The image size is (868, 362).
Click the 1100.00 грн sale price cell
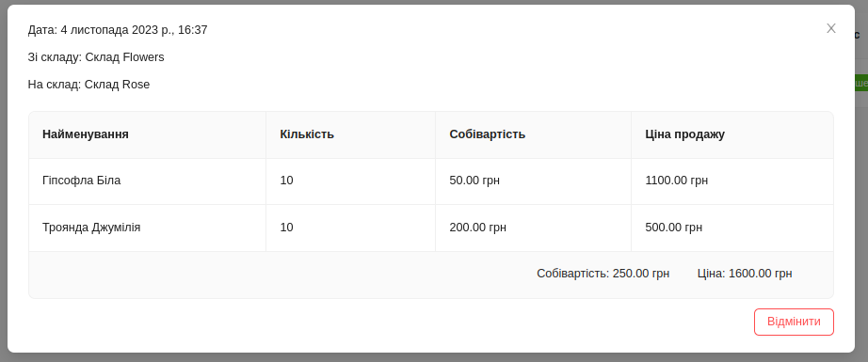click(x=677, y=181)
